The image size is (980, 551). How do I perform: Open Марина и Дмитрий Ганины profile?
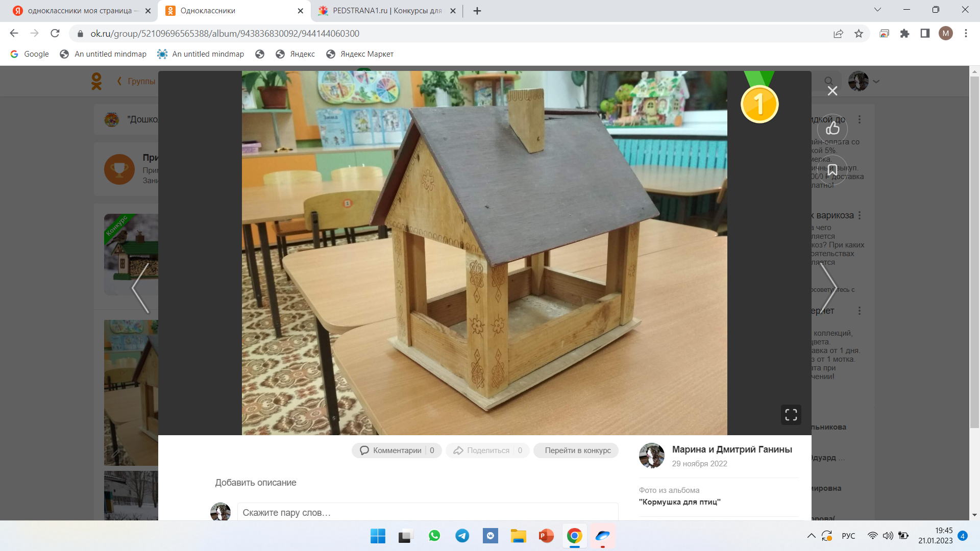731,449
